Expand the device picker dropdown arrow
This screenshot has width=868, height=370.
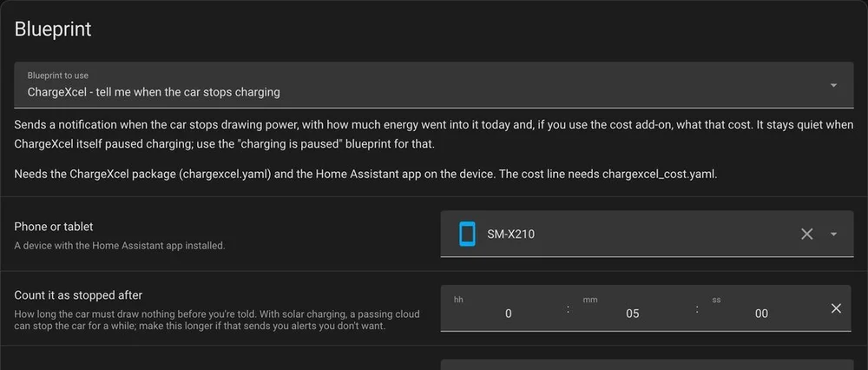click(x=833, y=235)
